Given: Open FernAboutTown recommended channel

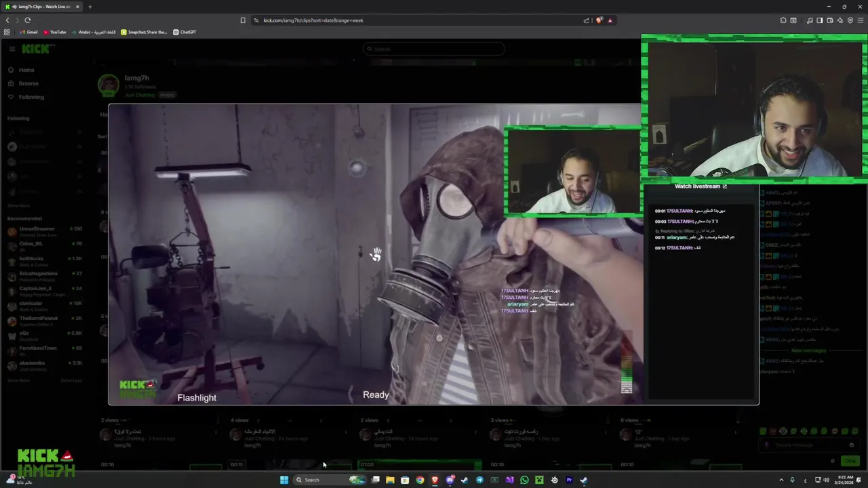Looking at the screenshot, I should [x=45, y=350].
